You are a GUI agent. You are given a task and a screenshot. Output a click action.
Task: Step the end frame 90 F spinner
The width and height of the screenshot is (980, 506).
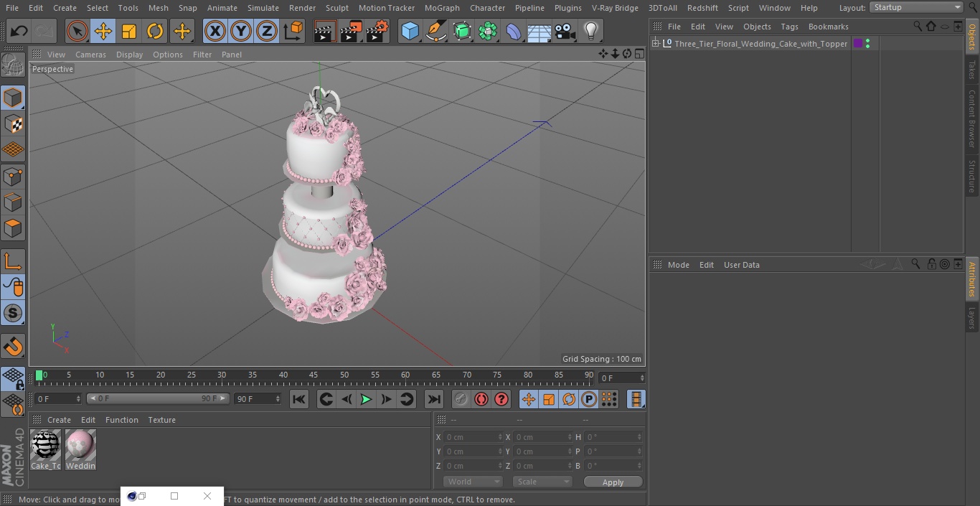(x=278, y=398)
